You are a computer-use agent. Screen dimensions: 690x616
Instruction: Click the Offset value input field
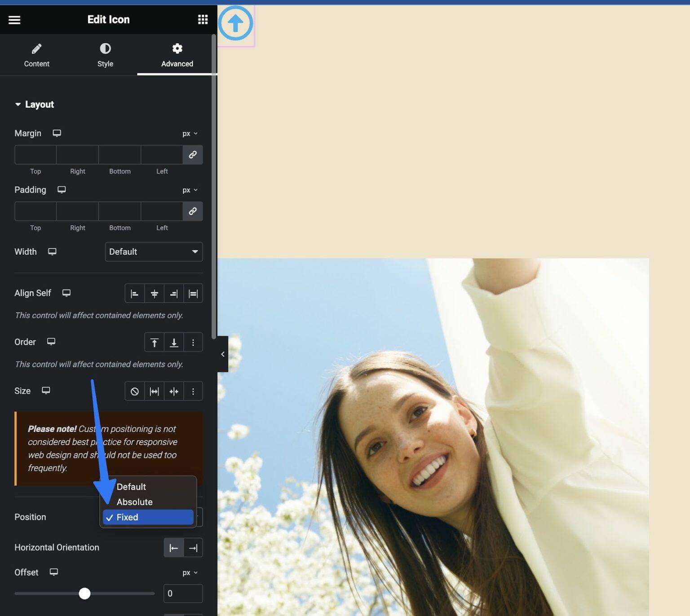(x=183, y=594)
